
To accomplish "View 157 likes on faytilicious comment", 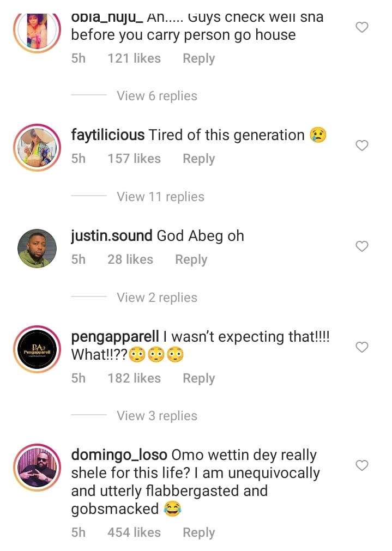I will (134, 159).
